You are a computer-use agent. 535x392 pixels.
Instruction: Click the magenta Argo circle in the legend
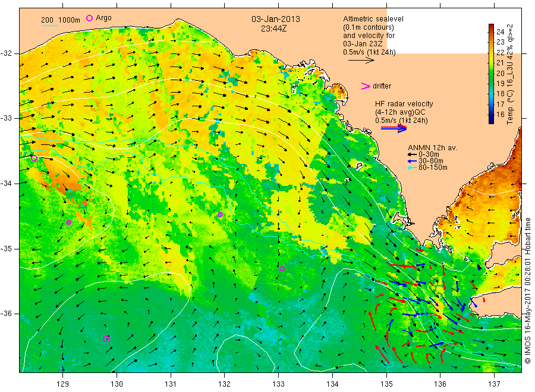click(x=89, y=18)
